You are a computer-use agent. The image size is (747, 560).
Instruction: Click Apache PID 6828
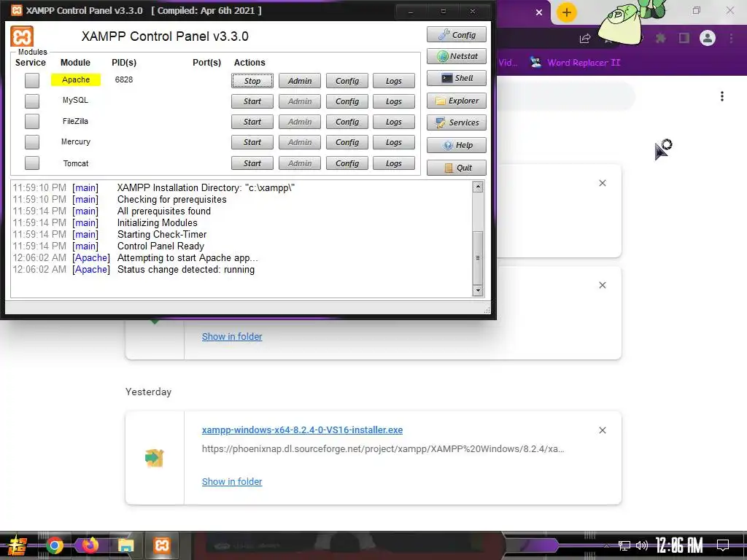pyautogui.click(x=124, y=79)
